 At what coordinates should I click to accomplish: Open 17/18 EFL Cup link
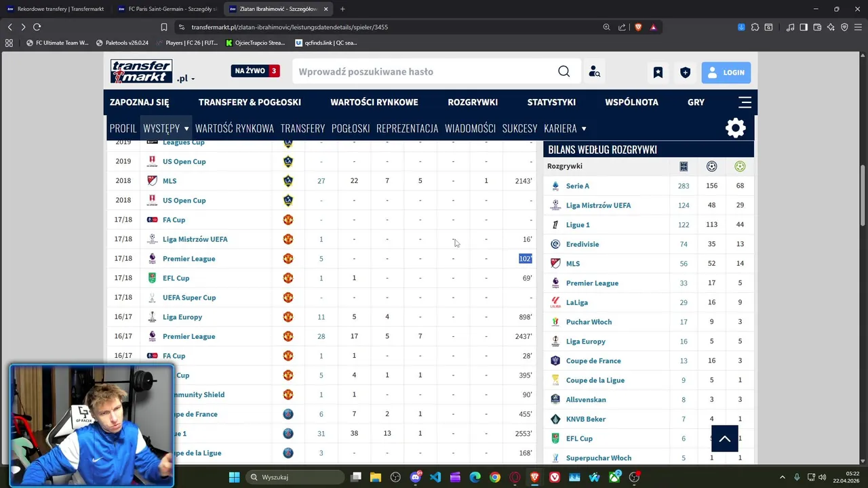pos(176,278)
